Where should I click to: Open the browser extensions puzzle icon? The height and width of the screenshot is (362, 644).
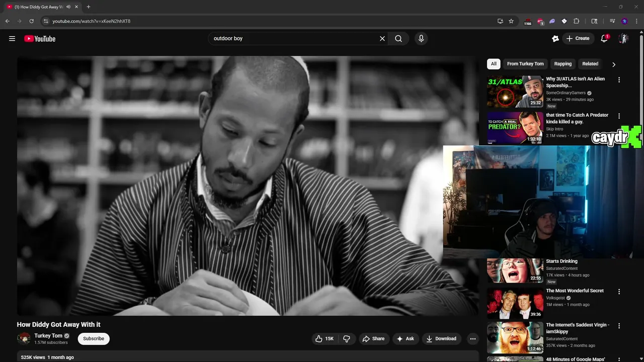click(577, 21)
